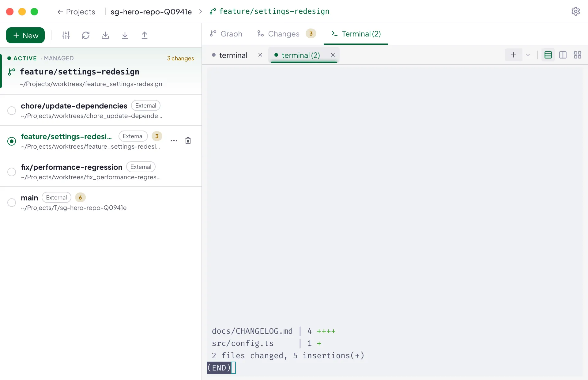Image resolution: width=588 pixels, height=380 pixels.
Task: Open more options for feature/settings-redesign worktree
Action: coord(174,141)
